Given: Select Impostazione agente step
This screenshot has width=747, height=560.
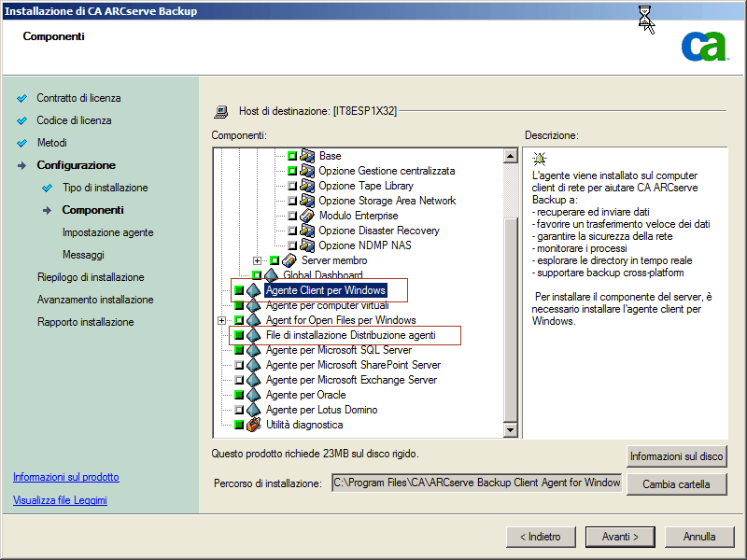Looking at the screenshot, I should tap(107, 232).
